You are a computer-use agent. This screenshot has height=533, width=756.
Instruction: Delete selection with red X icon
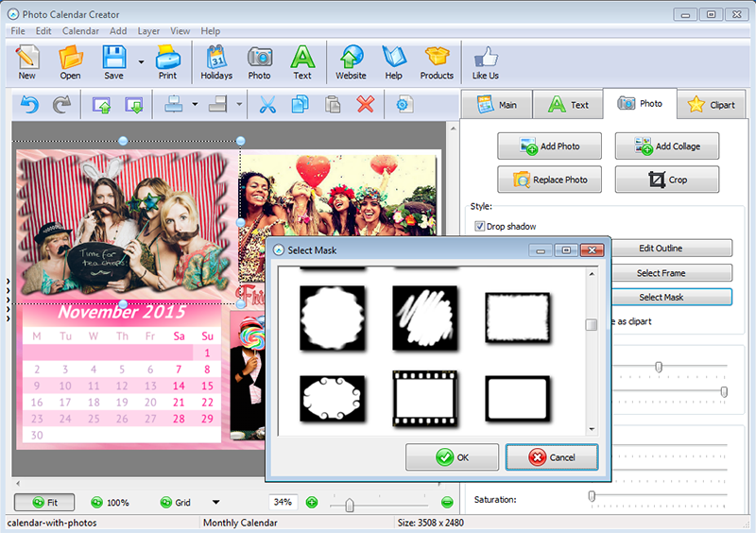point(366,104)
